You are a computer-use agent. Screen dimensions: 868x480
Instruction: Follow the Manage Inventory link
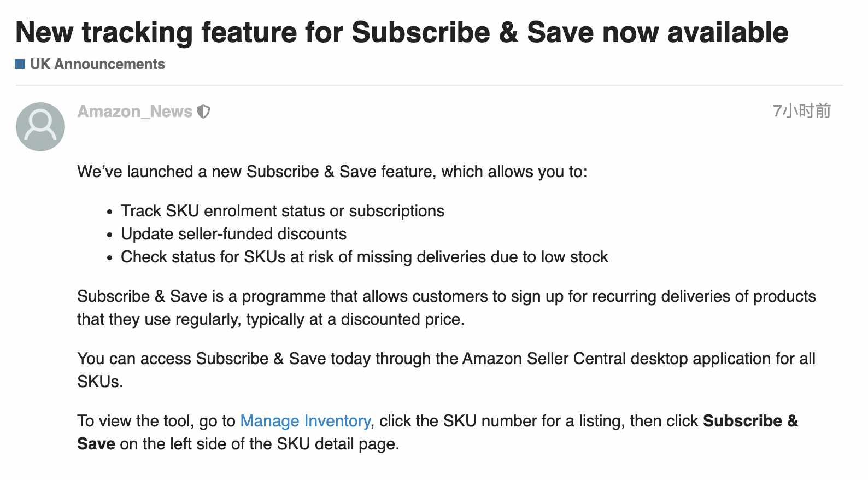point(306,421)
